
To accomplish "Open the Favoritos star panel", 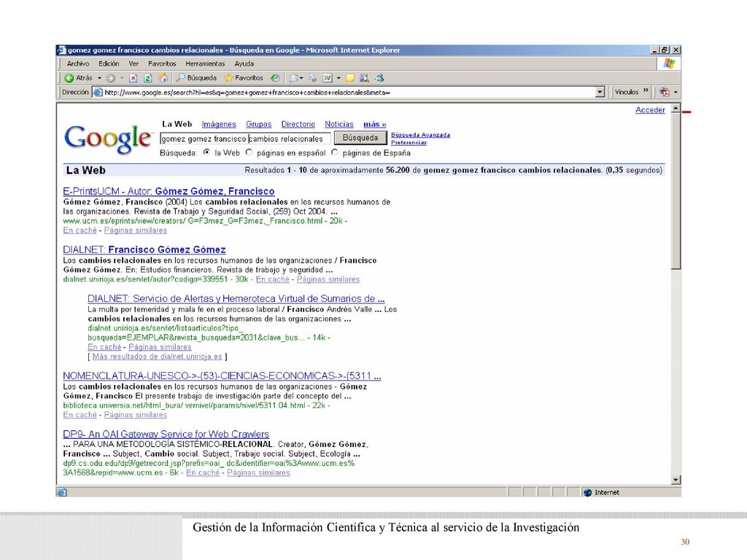I will (x=244, y=77).
